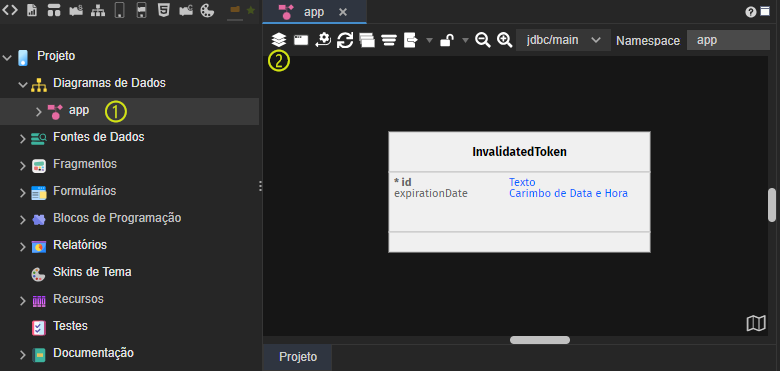Expand the Documentação node
780x371 pixels.
pos(23,355)
